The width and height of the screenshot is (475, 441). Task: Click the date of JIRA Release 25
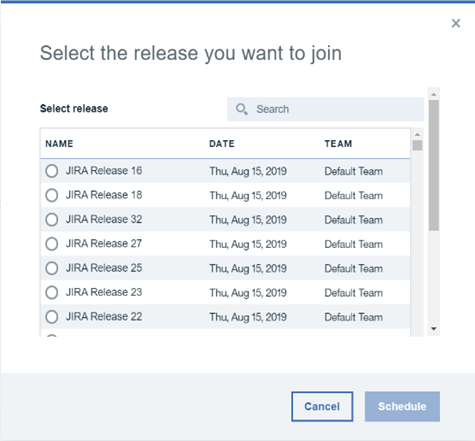pyautogui.click(x=248, y=269)
